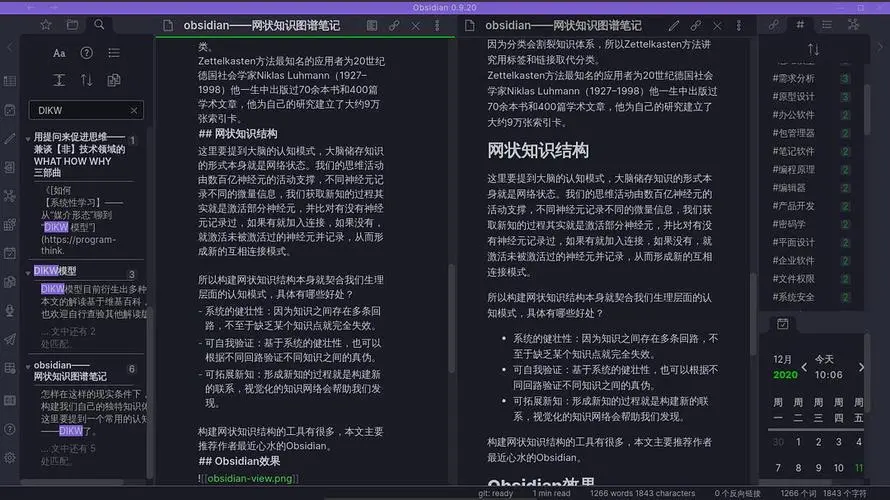Collapse the DIKW模型 search result group
The width and height of the screenshot is (890, 500).
coord(28,273)
